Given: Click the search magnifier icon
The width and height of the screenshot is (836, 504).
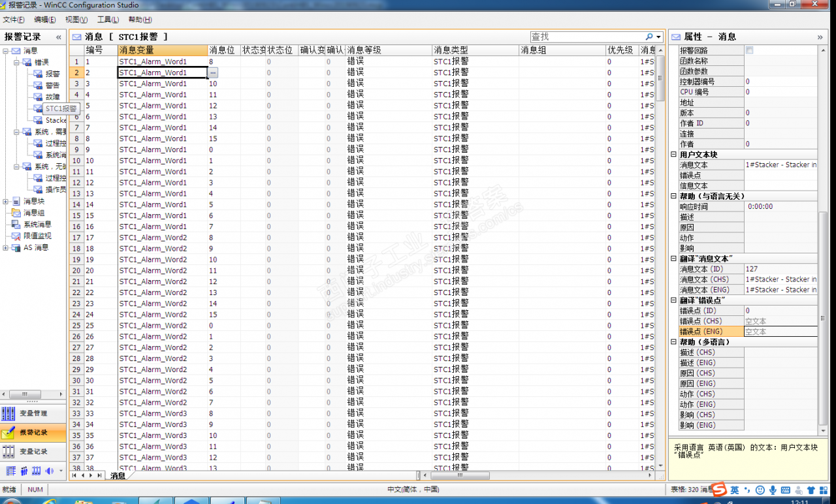Looking at the screenshot, I should coord(649,37).
